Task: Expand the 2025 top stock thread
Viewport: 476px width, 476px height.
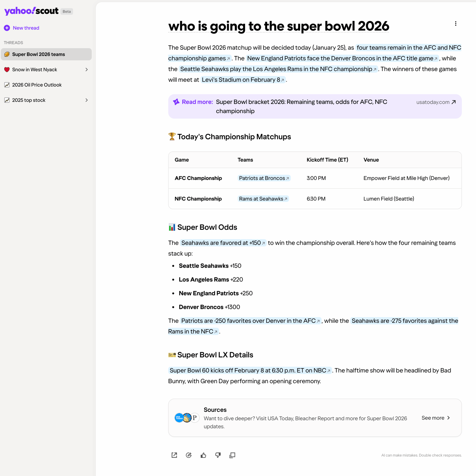Action: click(87, 100)
